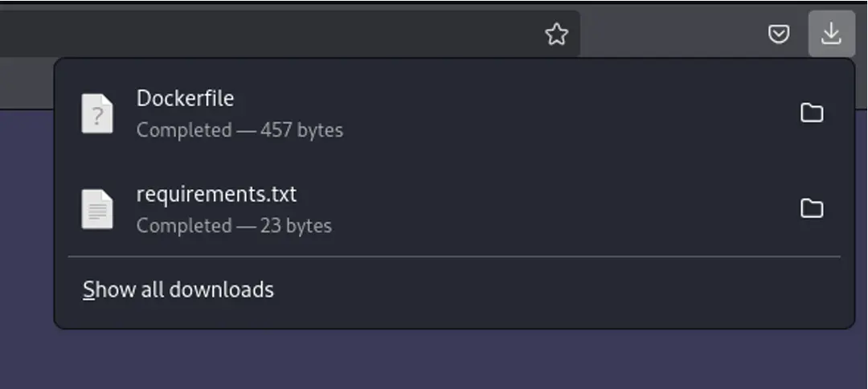Click the Save to Pocket icon
This screenshot has height=389, width=868.
[x=779, y=35]
